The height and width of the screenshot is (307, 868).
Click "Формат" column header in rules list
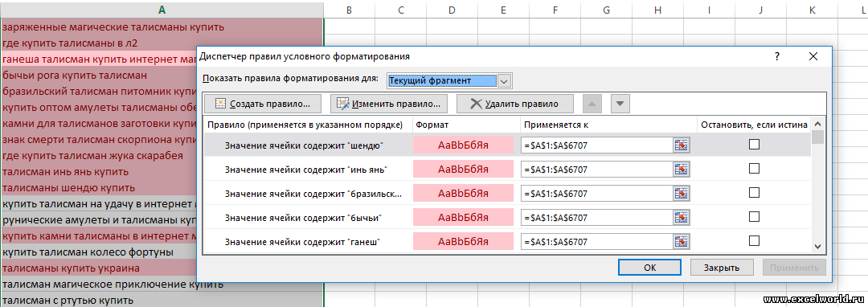point(466,125)
